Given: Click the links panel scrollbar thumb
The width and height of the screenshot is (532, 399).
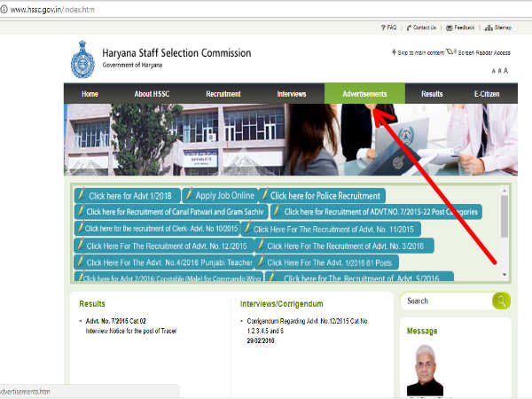Looking at the screenshot, I should click(x=505, y=216).
